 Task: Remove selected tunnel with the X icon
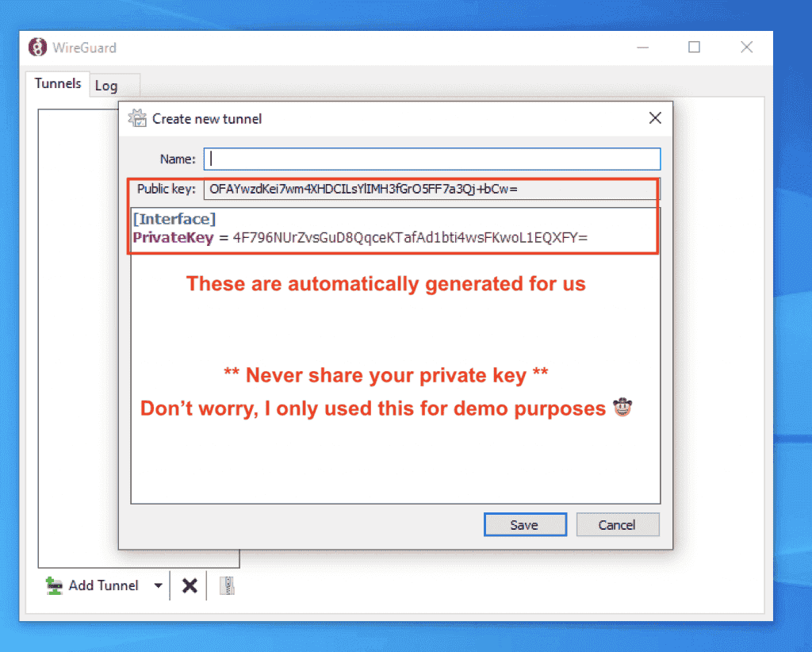click(x=190, y=585)
